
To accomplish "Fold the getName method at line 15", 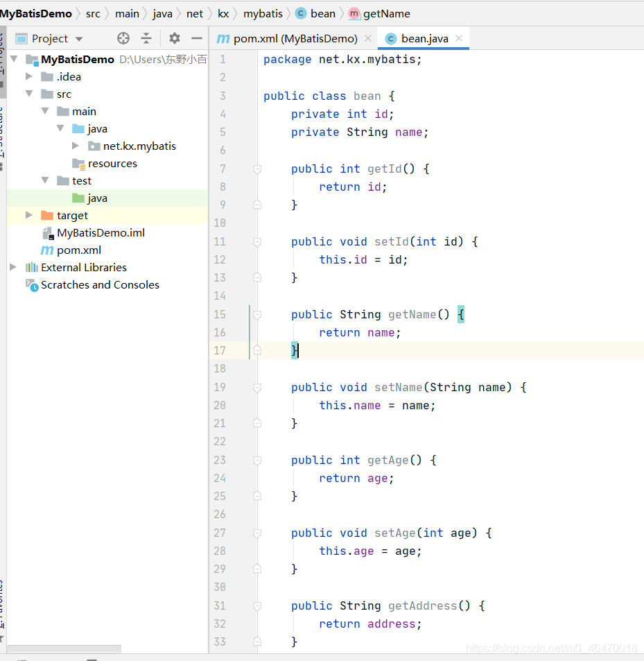I will click(x=257, y=314).
